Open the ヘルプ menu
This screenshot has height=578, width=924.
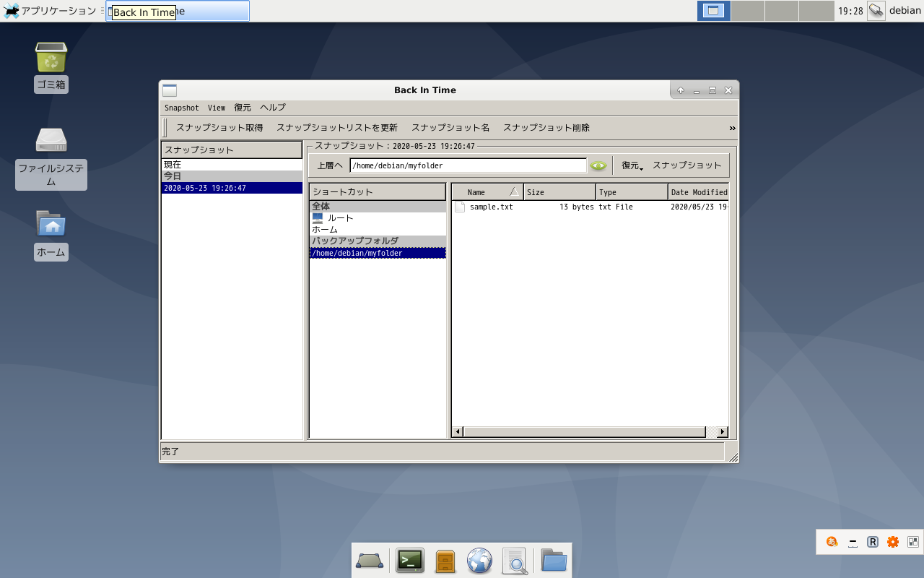pos(273,108)
